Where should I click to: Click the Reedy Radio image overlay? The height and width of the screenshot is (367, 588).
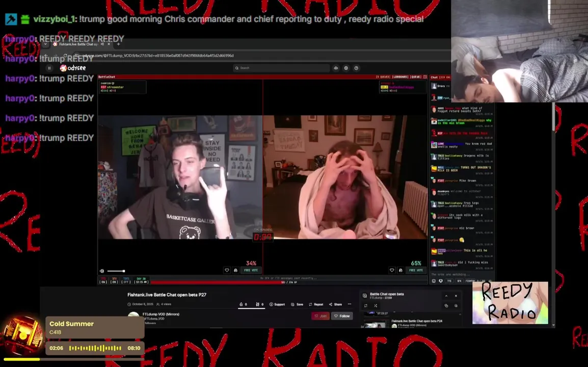pyautogui.click(x=510, y=303)
